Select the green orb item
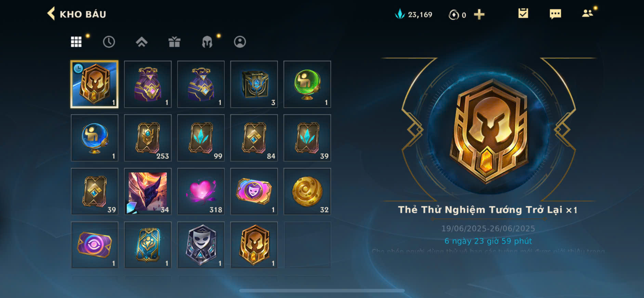The width and height of the screenshot is (644, 298). (307, 84)
